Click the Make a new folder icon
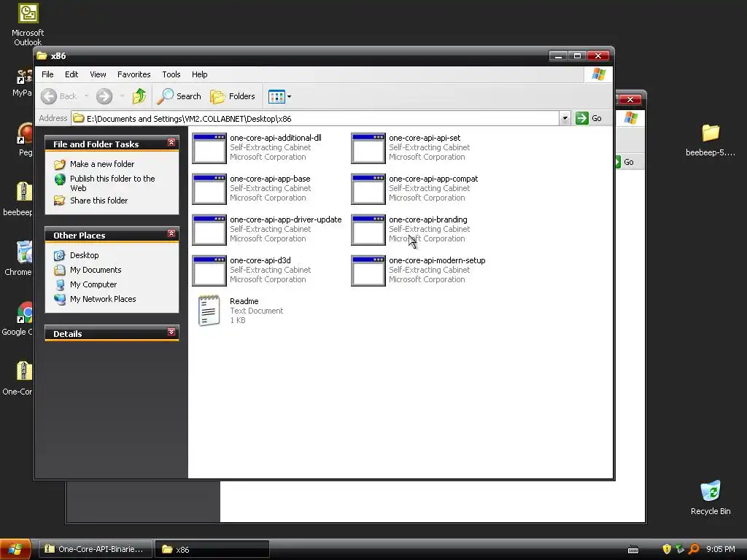Screen dimensions: 747x560 (x=60, y=164)
